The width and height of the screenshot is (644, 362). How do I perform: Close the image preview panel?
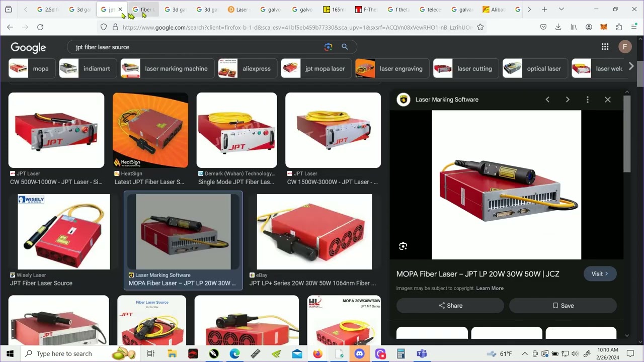click(608, 100)
